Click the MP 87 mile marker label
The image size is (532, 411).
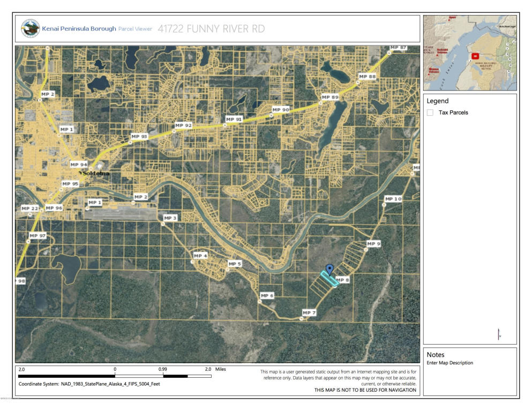(x=398, y=48)
